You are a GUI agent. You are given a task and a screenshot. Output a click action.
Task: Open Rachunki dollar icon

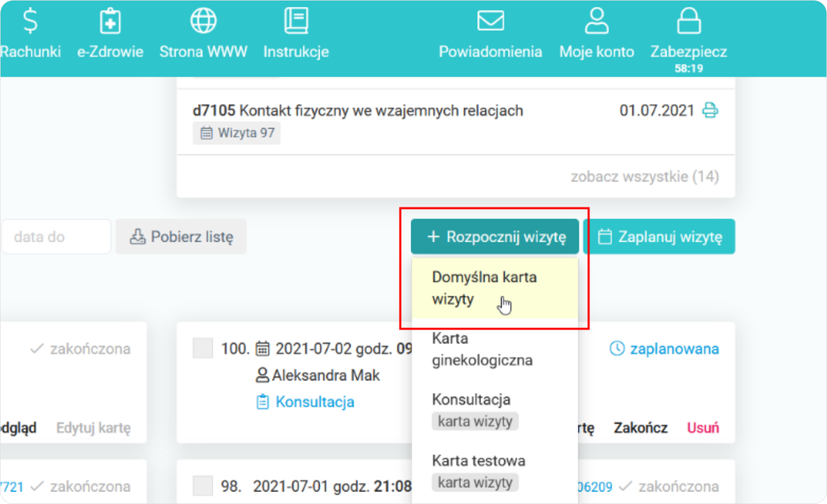click(30, 22)
